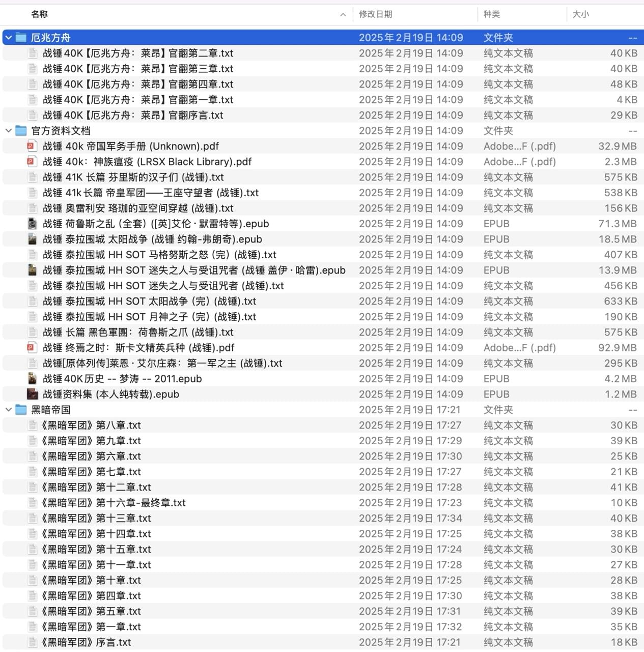Click the 18.5 MB size cell
The height and width of the screenshot is (652, 644).
coord(618,239)
